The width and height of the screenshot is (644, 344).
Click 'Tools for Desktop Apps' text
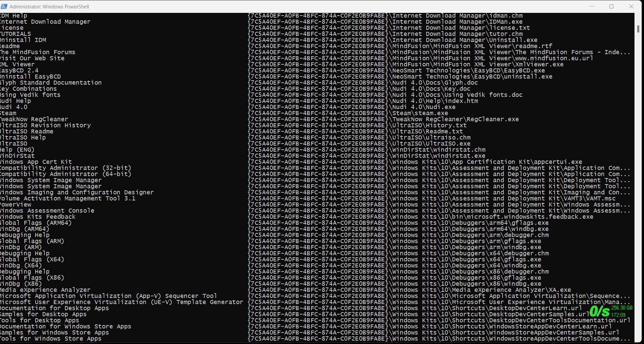tap(40, 320)
